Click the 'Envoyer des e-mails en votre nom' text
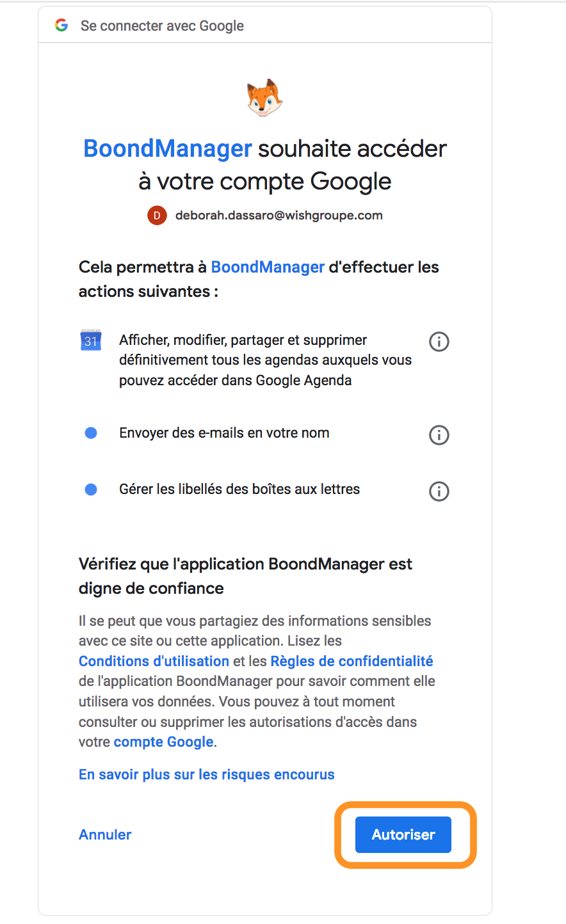Screen dimensions: 566x924 tap(224, 433)
